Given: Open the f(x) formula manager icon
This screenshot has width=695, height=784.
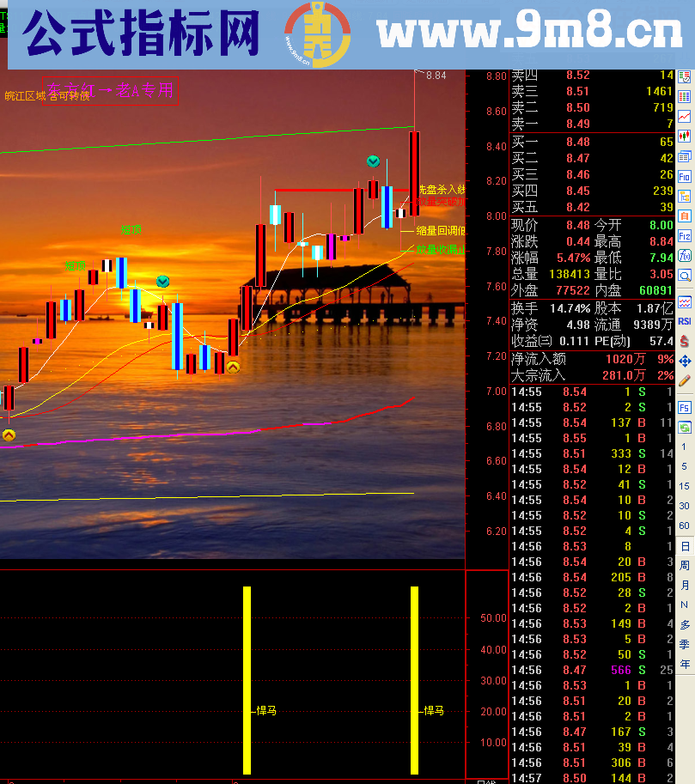Looking at the screenshot, I should 685,255.
